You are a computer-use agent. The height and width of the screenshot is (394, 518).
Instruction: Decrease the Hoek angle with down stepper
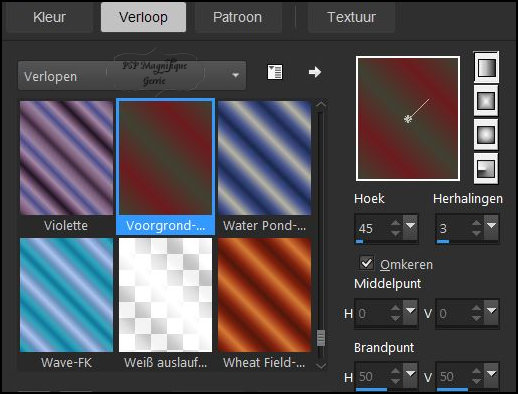tap(396, 233)
